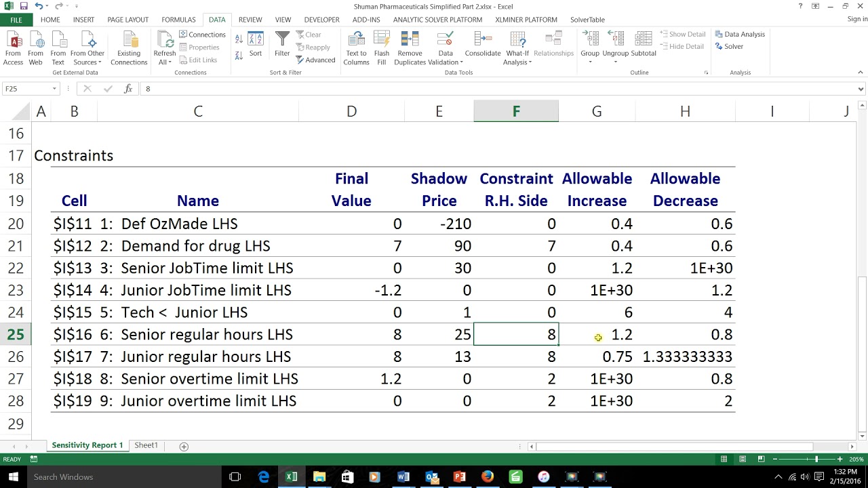
Task: Click From Web data icon
Action: click(35, 48)
